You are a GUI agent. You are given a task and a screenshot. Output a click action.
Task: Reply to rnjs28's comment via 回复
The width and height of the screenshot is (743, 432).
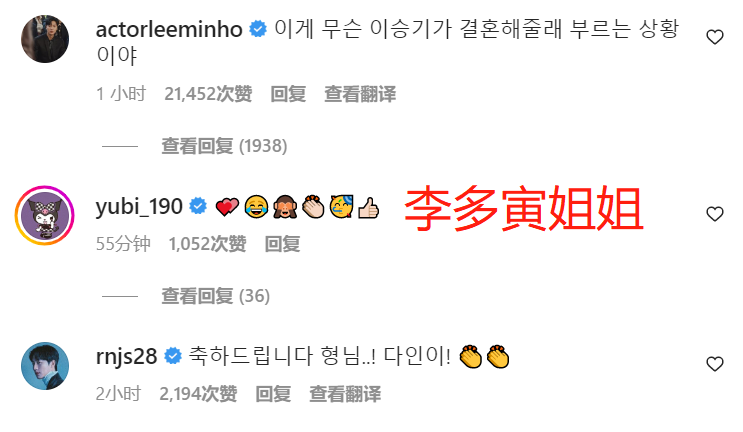click(273, 394)
